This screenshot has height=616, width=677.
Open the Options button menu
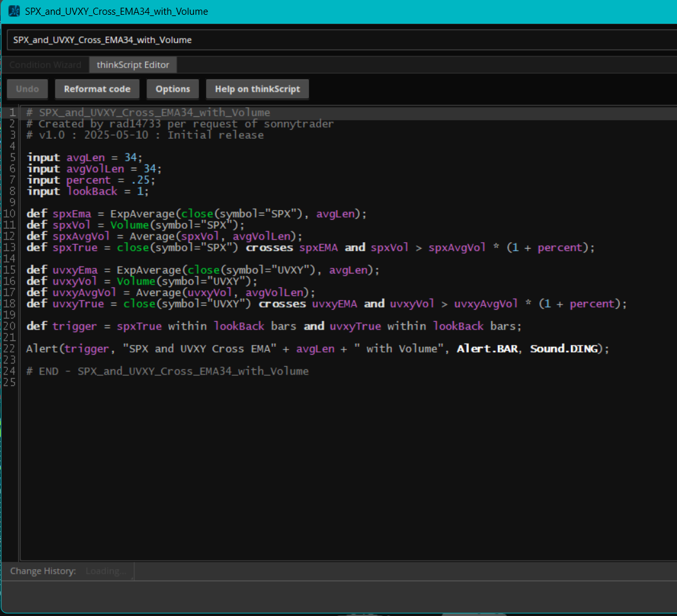pyautogui.click(x=173, y=89)
